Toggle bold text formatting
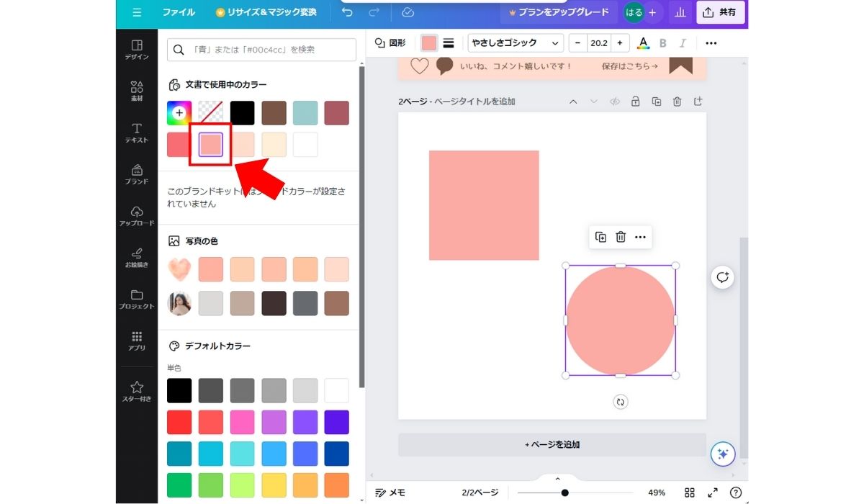 pos(663,43)
